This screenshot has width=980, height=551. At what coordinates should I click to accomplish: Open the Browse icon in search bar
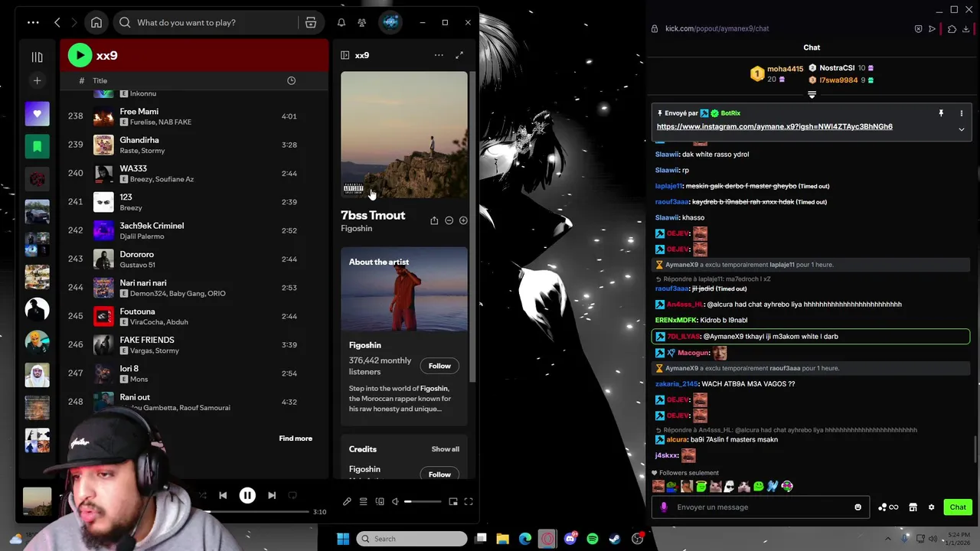pyautogui.click(x=311, y=23)
